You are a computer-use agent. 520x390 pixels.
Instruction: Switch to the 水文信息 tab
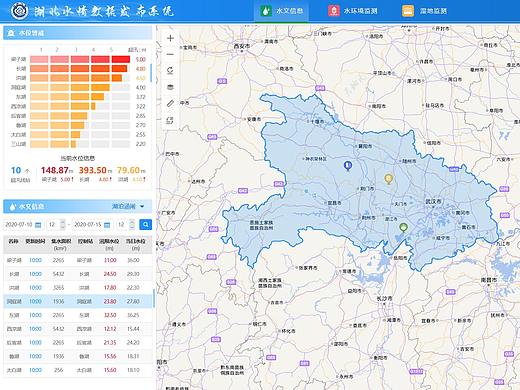pyautogui.click(x=282, y=11)
